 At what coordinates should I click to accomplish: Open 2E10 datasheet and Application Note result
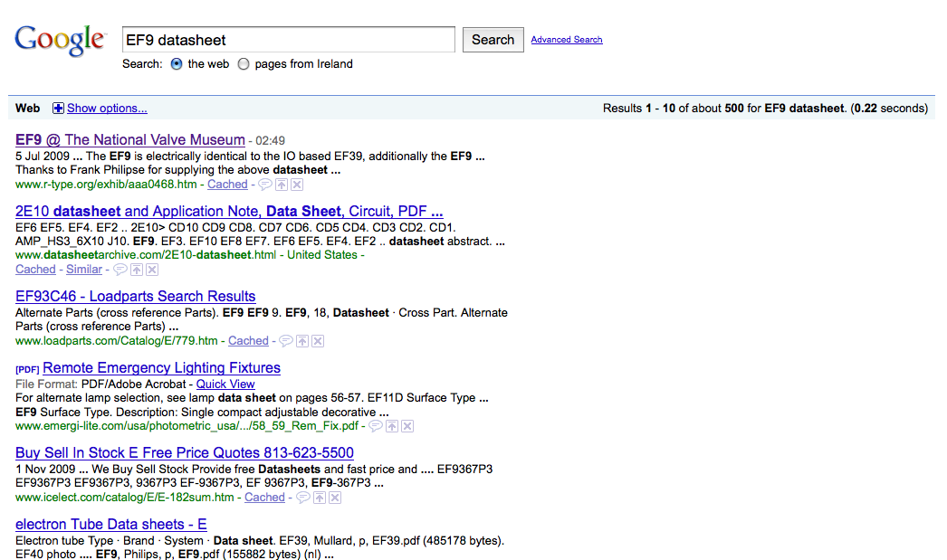(229, 211)
